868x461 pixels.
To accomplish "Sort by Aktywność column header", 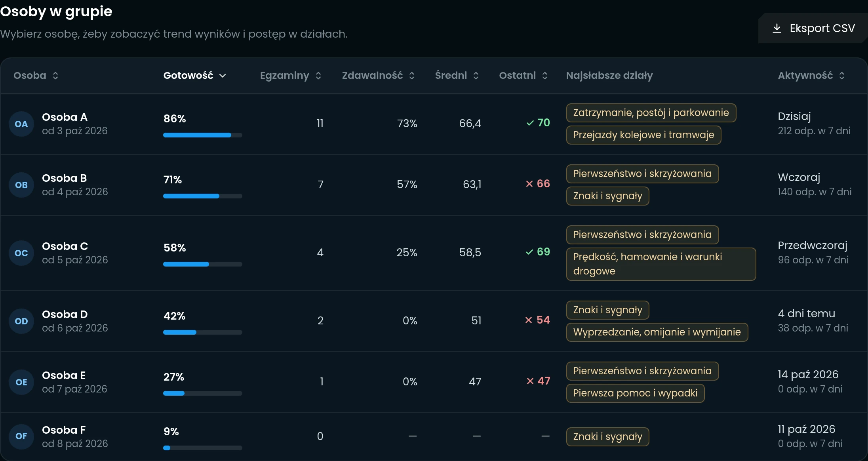I will (811, 75).
